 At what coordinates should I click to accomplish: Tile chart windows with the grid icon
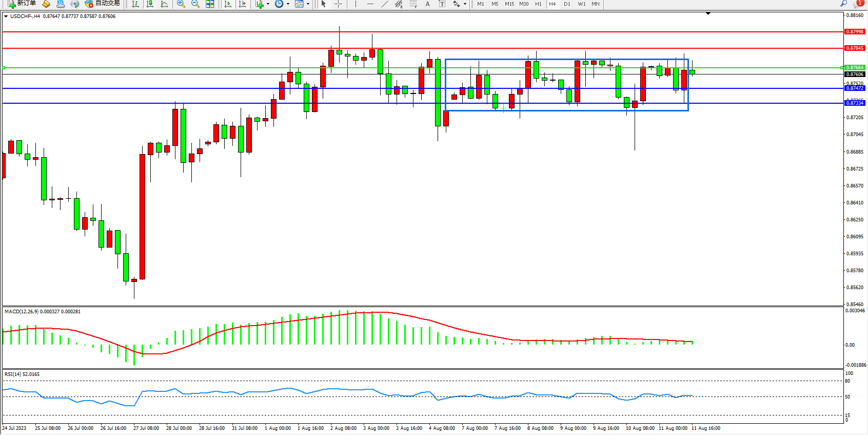(x=210, y=4)
